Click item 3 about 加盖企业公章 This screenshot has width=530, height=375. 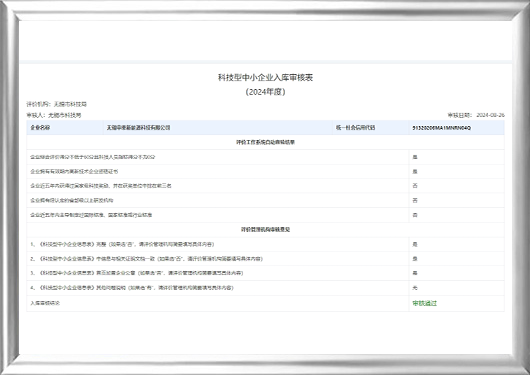point(137,273)
